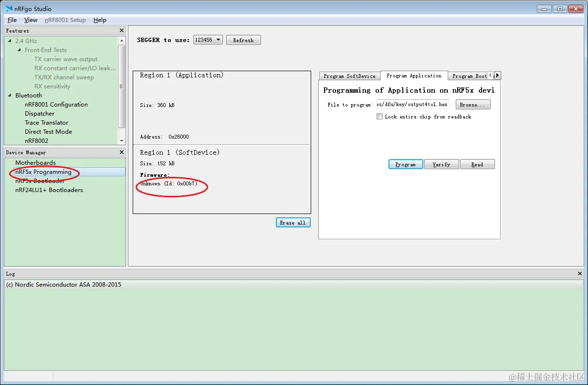Switch to Program Bootloader tab
Viewport: 588px width, 385px height.
[470, 76]
